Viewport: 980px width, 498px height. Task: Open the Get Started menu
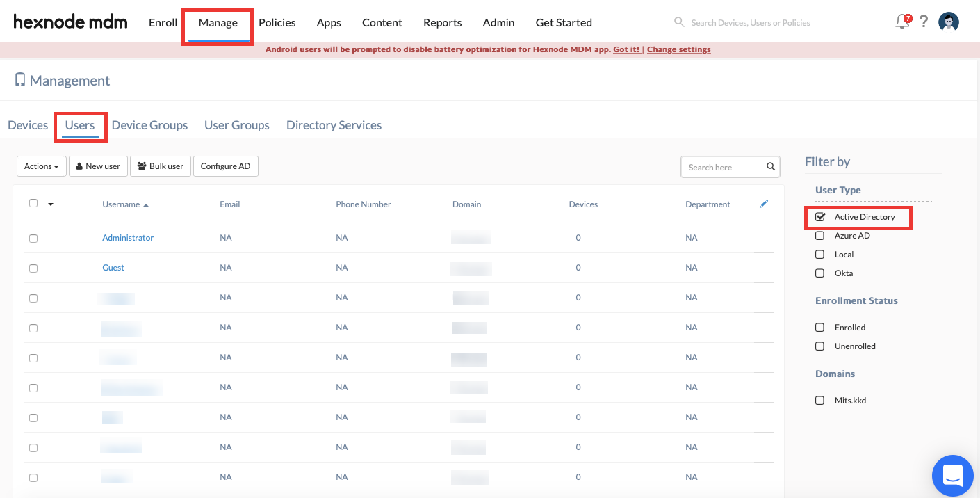coord(564,22)
